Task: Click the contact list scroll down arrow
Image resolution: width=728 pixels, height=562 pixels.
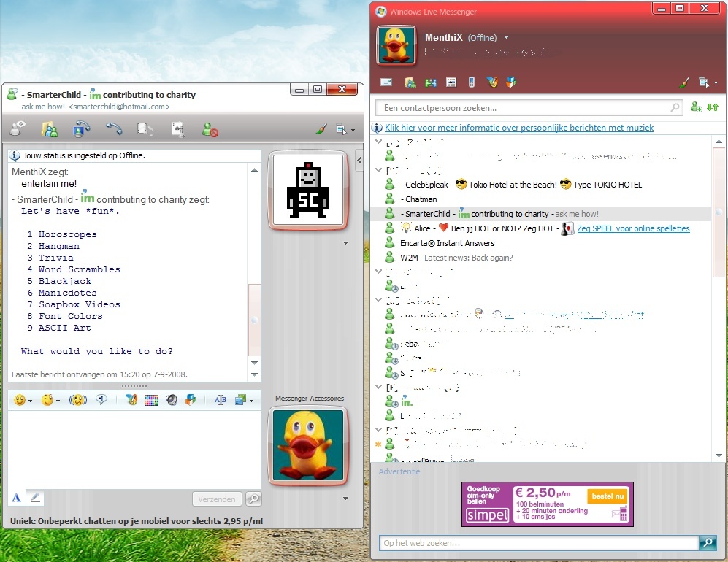Action: point(719,455)
